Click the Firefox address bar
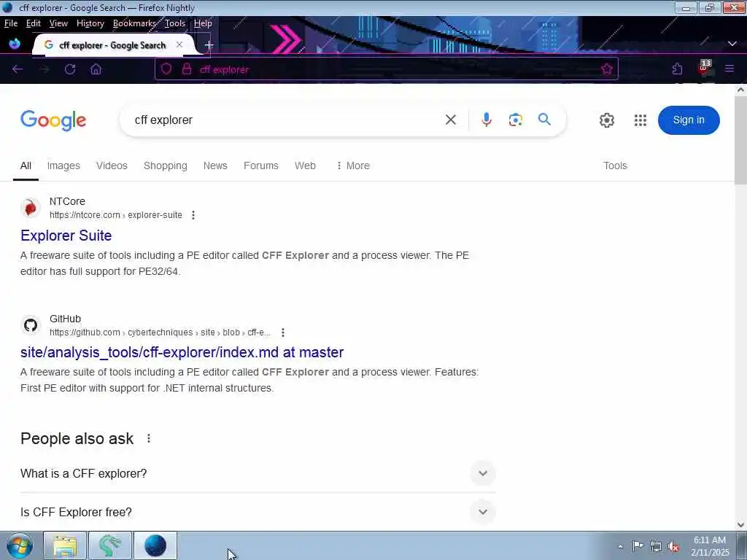The image size is (747, 560). 387,69
